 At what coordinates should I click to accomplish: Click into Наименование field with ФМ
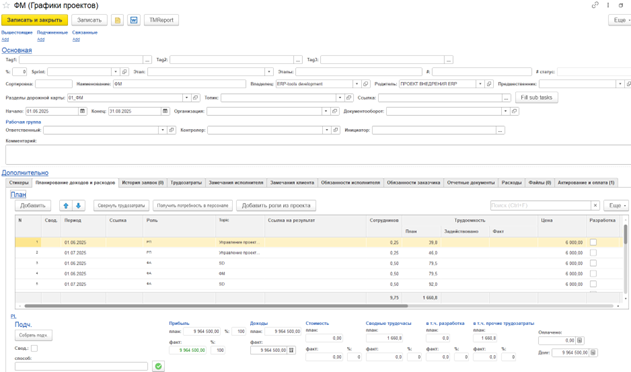click(x=179, y=84)
